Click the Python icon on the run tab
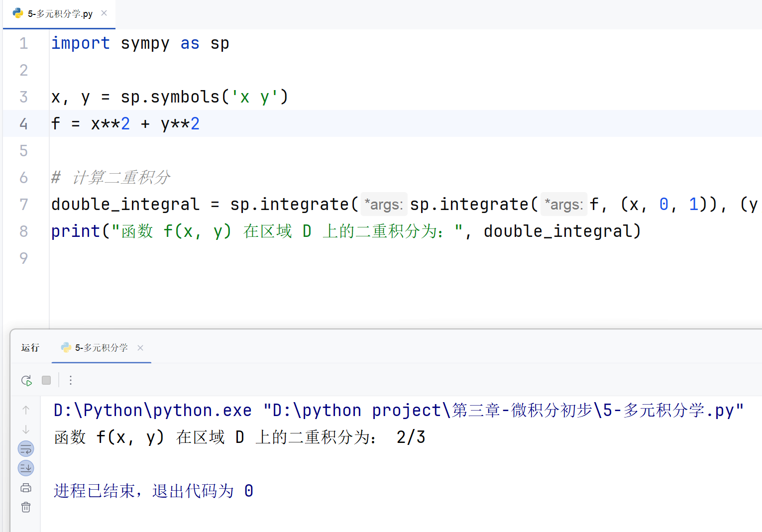The image size is (762, 532). [x=66, y=347]
